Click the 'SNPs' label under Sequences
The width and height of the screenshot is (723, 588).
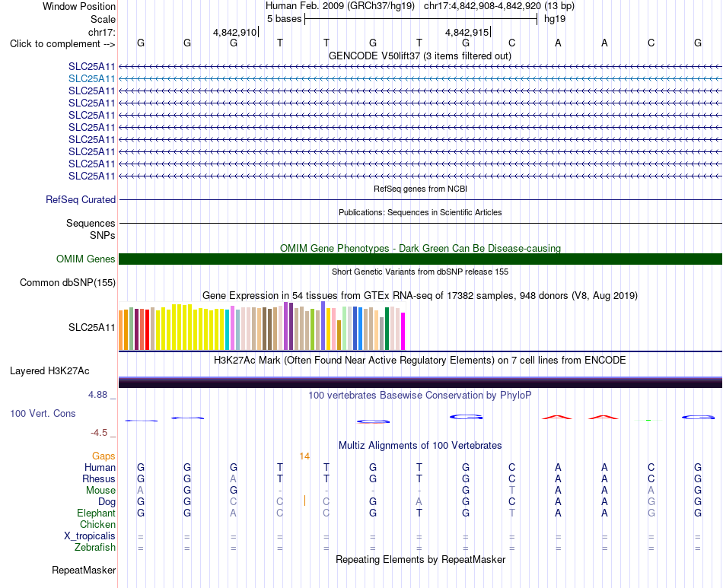(103, 236)
